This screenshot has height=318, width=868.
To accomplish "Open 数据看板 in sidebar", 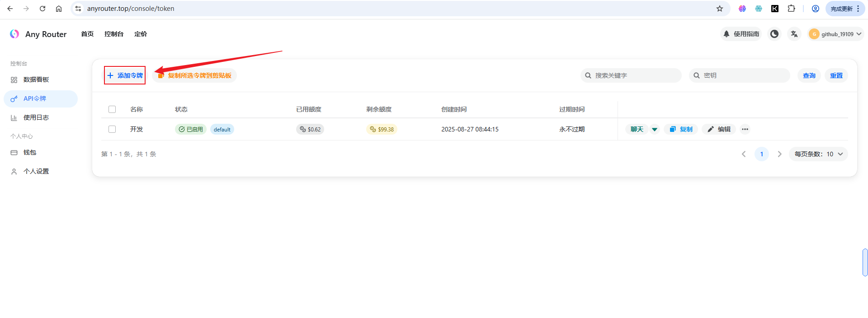I will pos(41,79).
